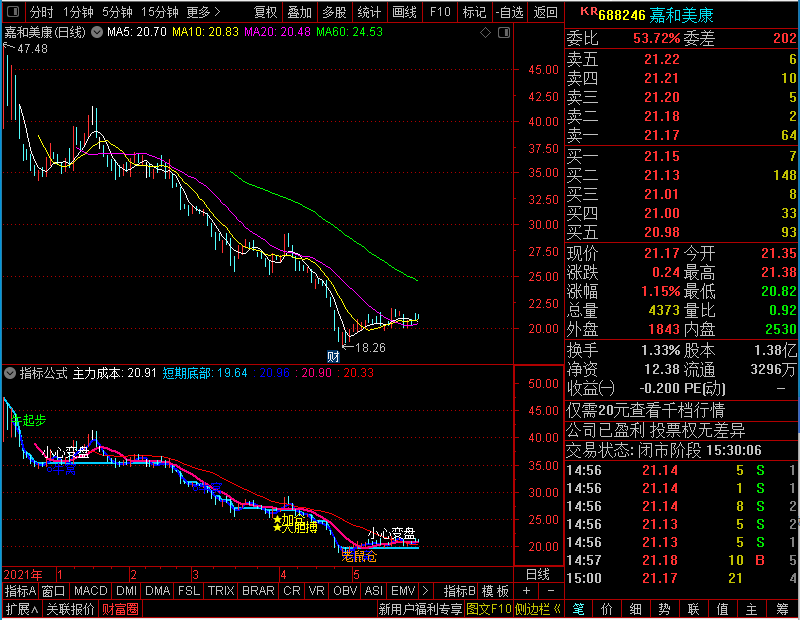Click the 买二 21.13 quote row
This screenshot has width=800, height=620.
click(682, 175)
